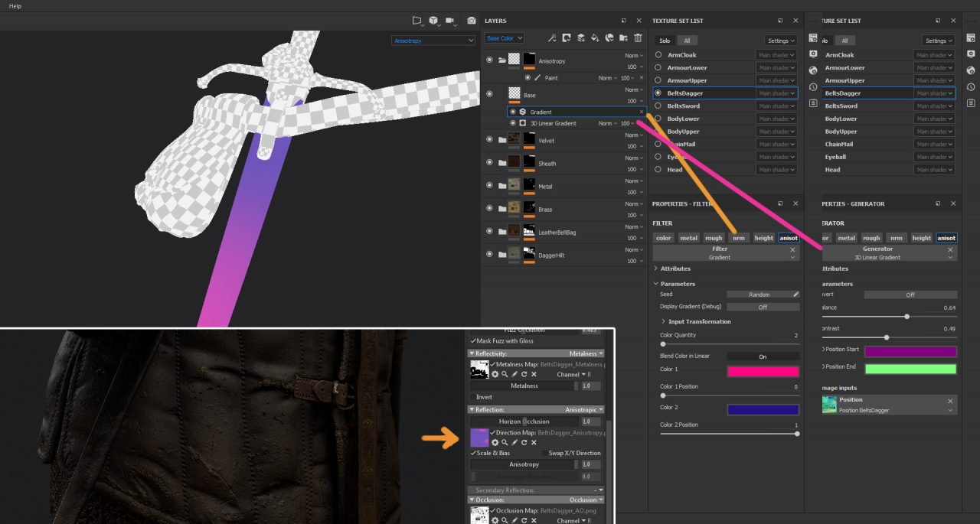Add an effect using the magic wand icon
The image size is (980, 524).
(553, 37)
